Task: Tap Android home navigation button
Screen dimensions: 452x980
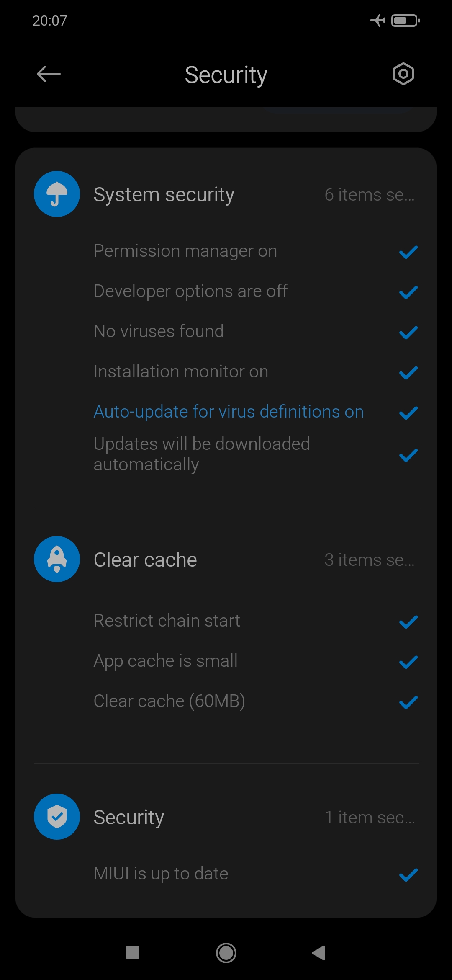Action: [x=226, y=953]
